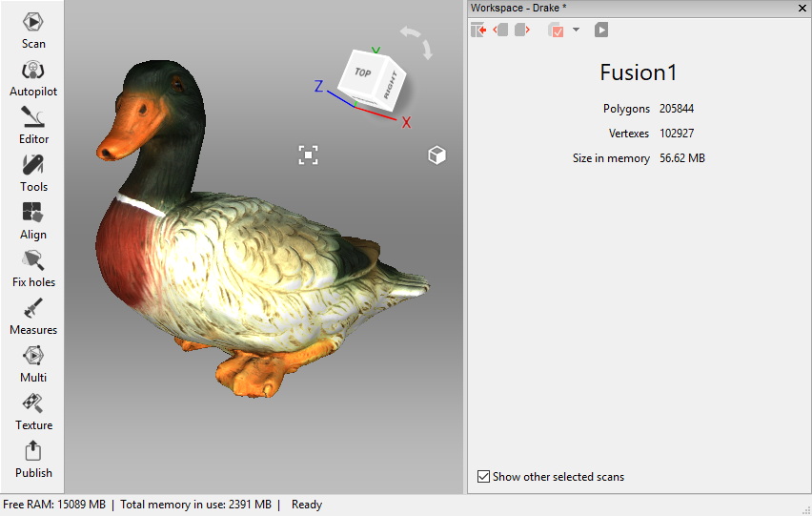Screen dimensions: 812x516
Task: Select the Fix holes tool
Action: (33, 268)
